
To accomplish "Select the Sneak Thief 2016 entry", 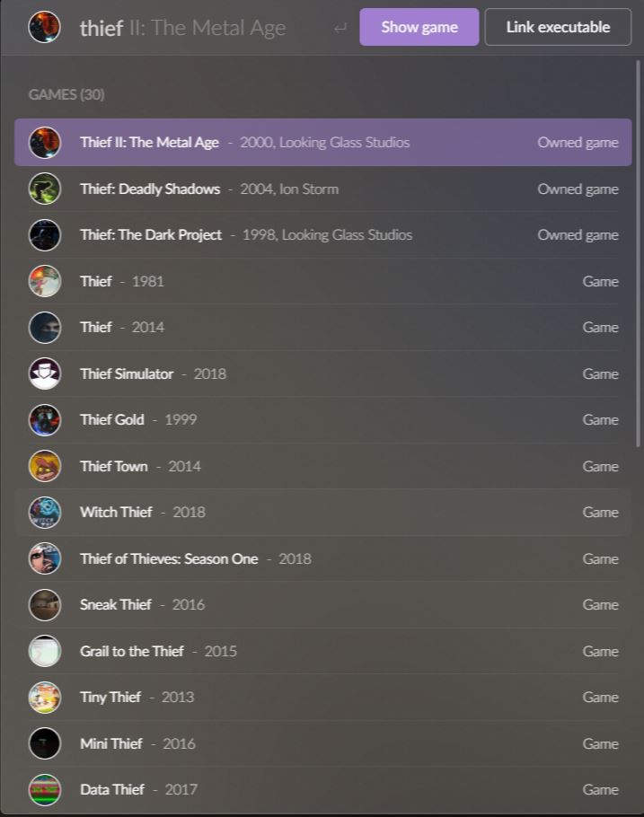I will click(x=322, y=605).
